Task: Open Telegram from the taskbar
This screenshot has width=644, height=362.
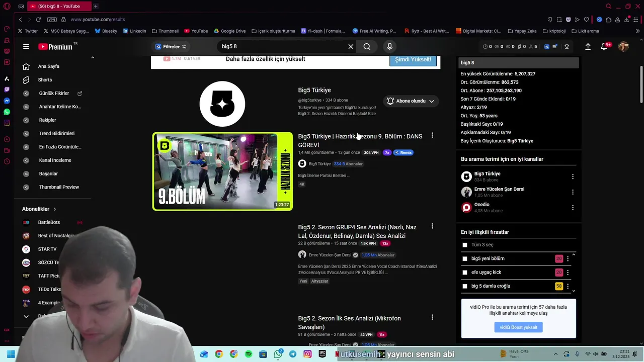Action: [293, 354]
